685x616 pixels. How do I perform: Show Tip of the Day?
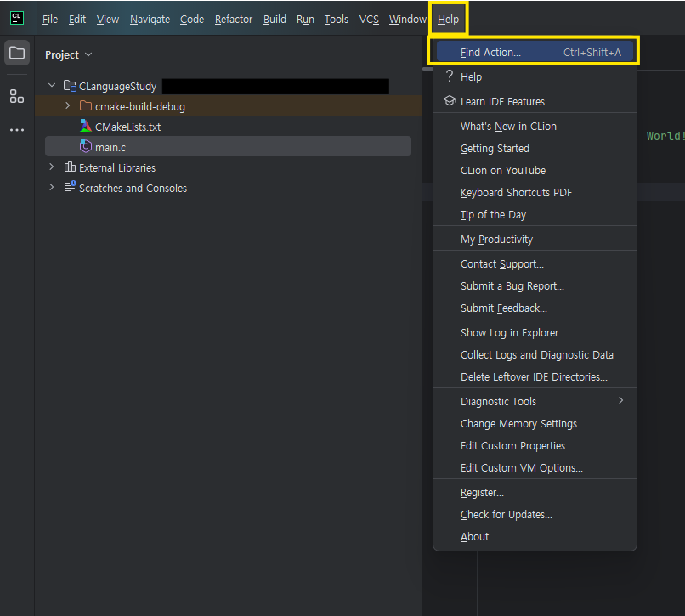535,214
